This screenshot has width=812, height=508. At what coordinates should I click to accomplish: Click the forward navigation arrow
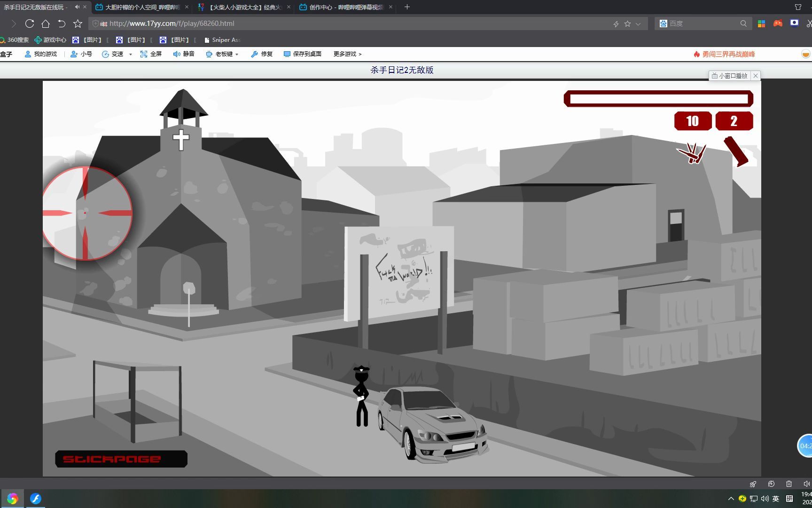pos(14,24)
